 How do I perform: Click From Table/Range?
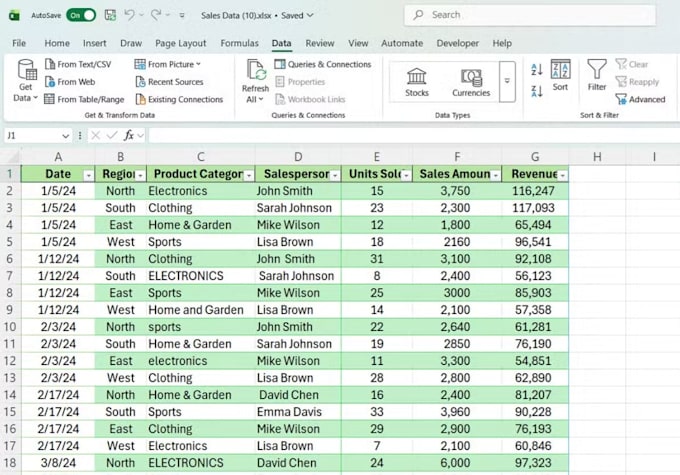[84, 99]
